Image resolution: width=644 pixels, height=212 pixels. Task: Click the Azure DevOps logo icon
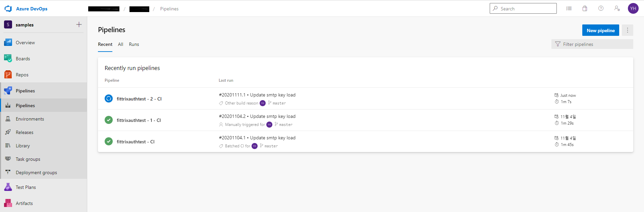point(8,9)
